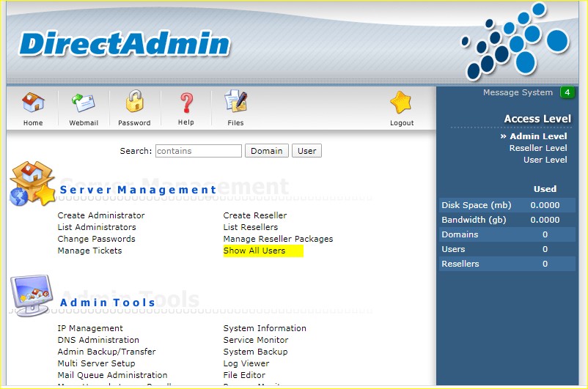Log out using the star icon
The width and height of the screenshot is (588, 389).
(401, 103)
